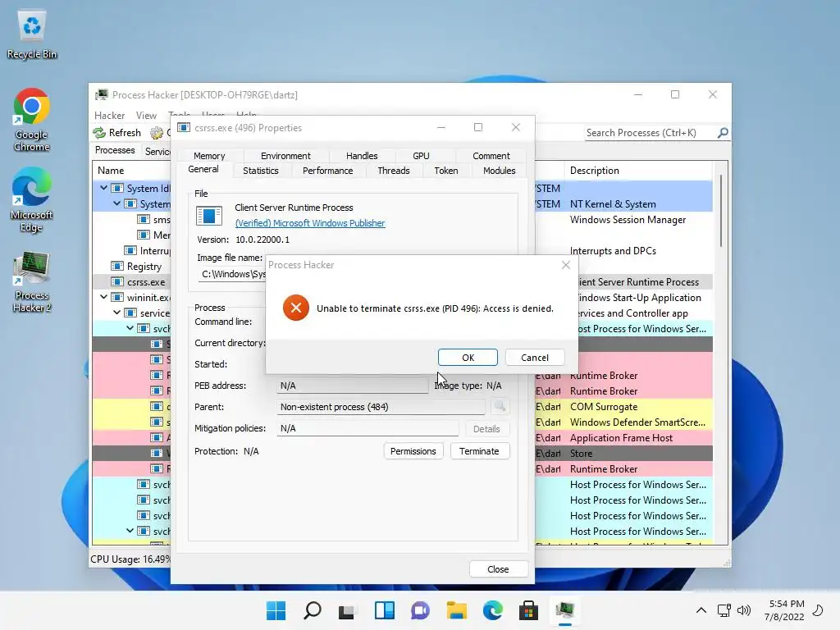840x630 pixels.
Task: Click the greyed Details button
Action: pos(486,428)
